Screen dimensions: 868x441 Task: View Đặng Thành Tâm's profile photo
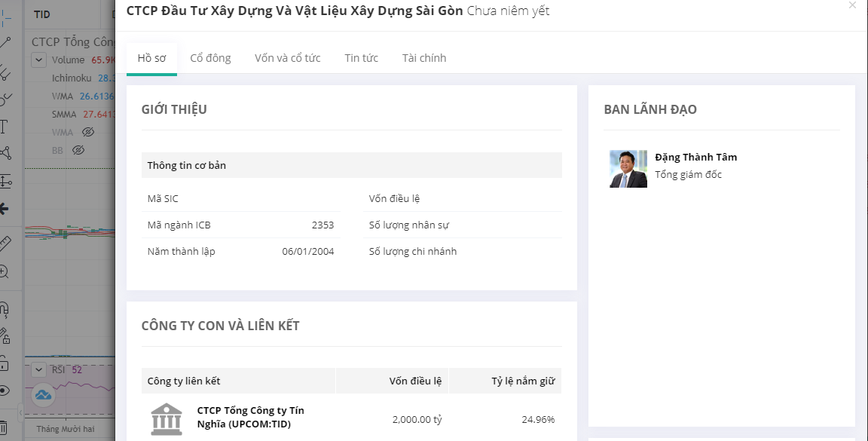(x=628, y=169)
